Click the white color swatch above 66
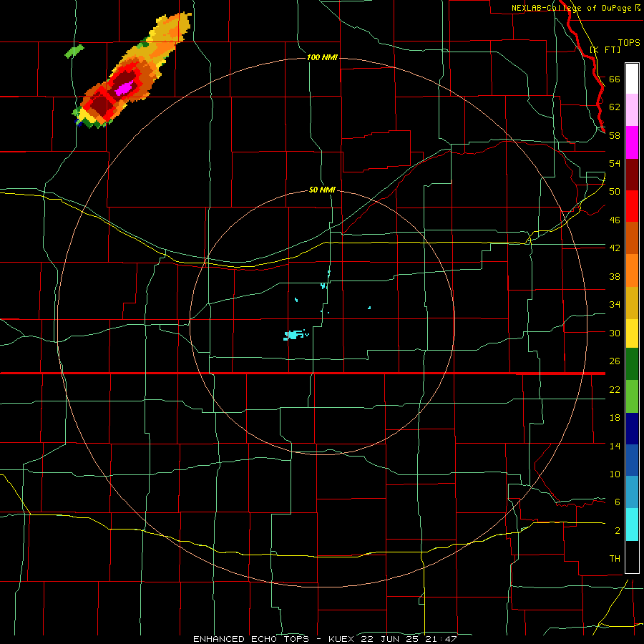The width and height of the screenshot is (644, 644). (632, 79)
